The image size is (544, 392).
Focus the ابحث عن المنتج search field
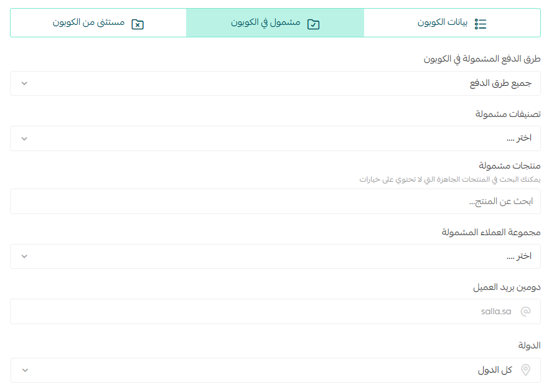tap(275, 201)
